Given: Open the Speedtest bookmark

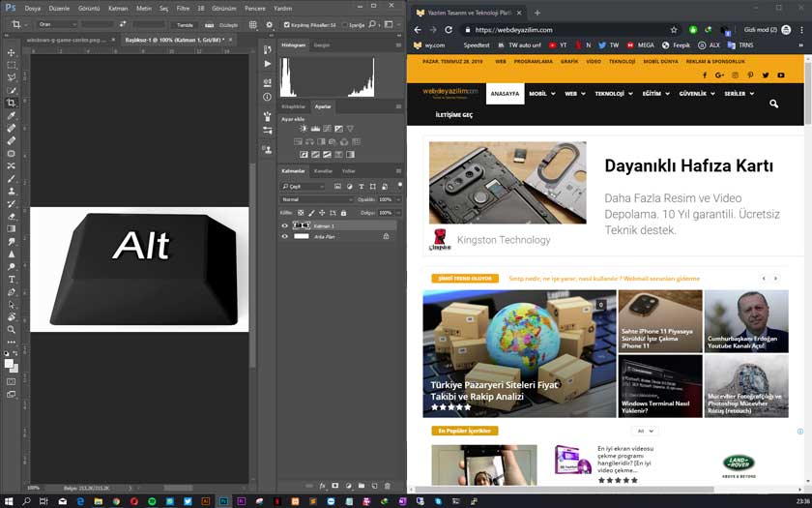Looking at the screenshot, I should (477, 45).
